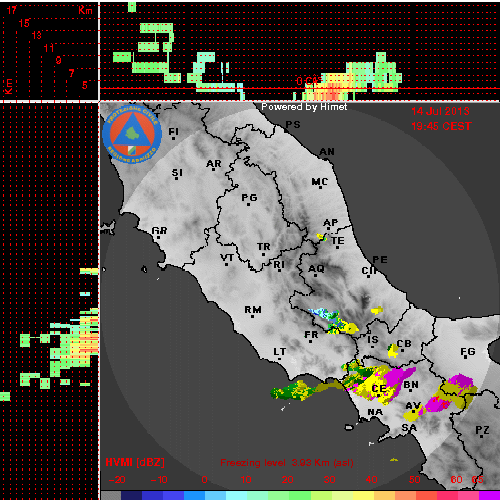Select the IS city label
The width and height of the screenshot is (500, 500).
[x=373, y=340]
